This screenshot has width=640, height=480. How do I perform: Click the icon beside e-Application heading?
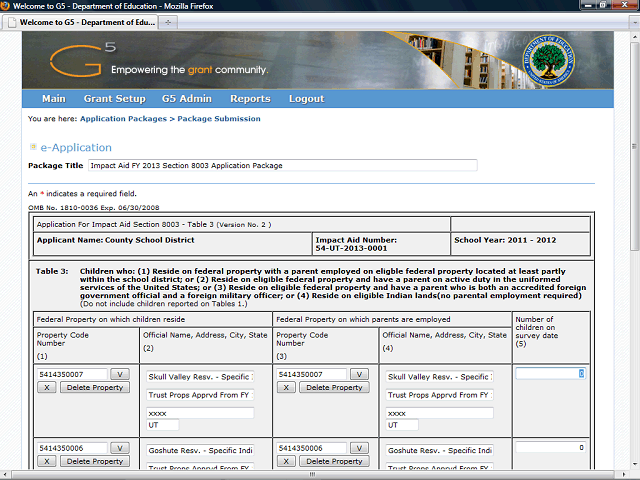[x=32, y=147]
